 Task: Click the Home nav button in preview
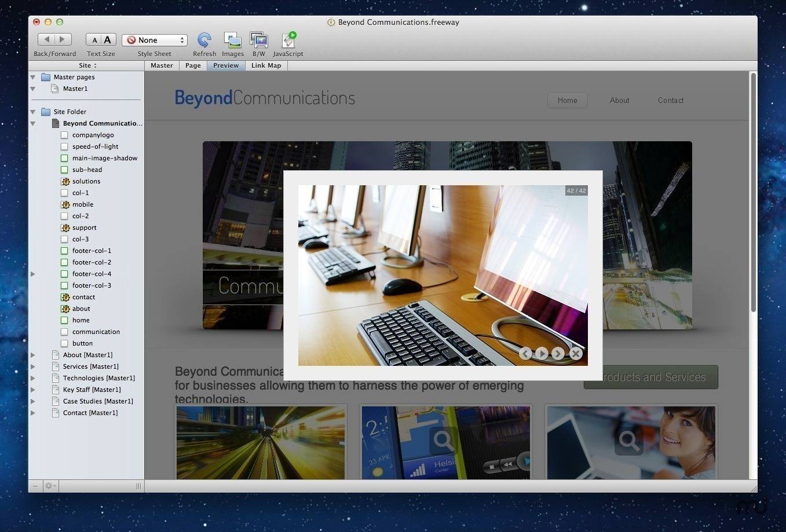[567, 100]
